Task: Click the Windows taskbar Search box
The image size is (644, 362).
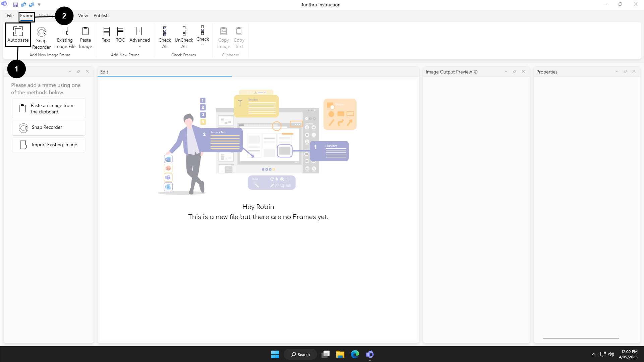Action: (300, 354)
